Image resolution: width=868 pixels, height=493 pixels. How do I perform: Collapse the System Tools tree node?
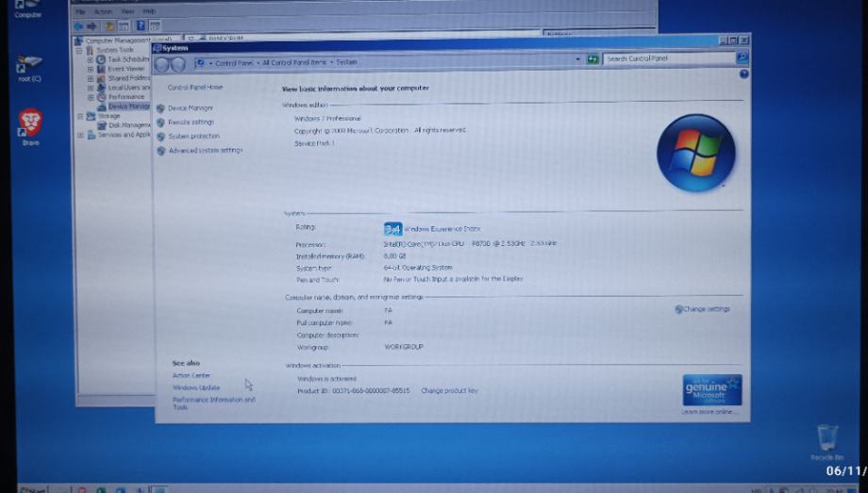click(x=79, y=50)
